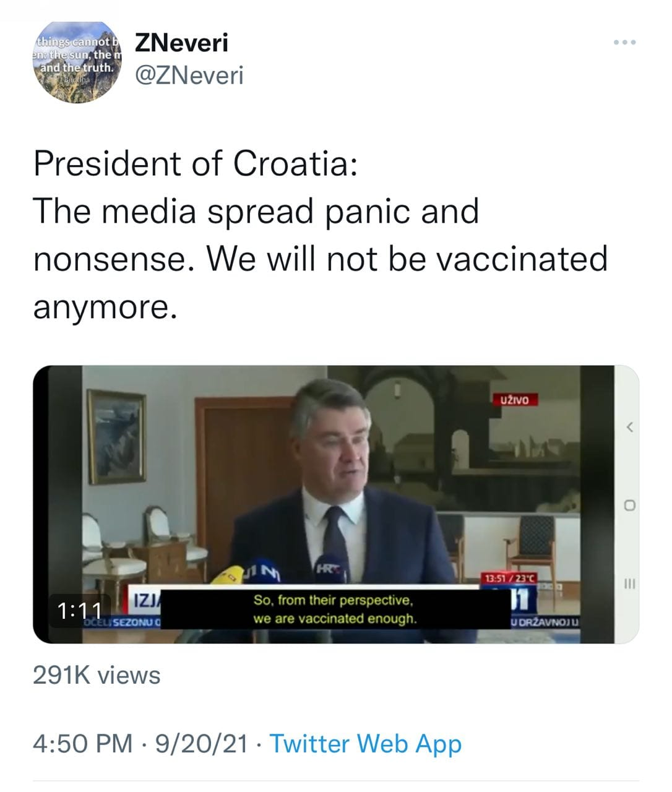Play the embedded Croatian president video

[x=335, y=504]
